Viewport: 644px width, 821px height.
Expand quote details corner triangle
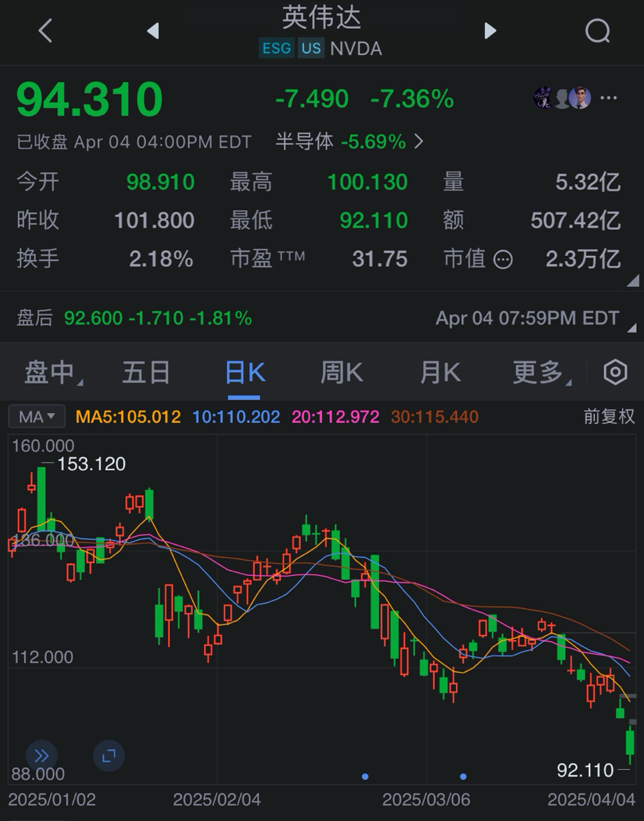pyautogui.click(x=632, y=280)
